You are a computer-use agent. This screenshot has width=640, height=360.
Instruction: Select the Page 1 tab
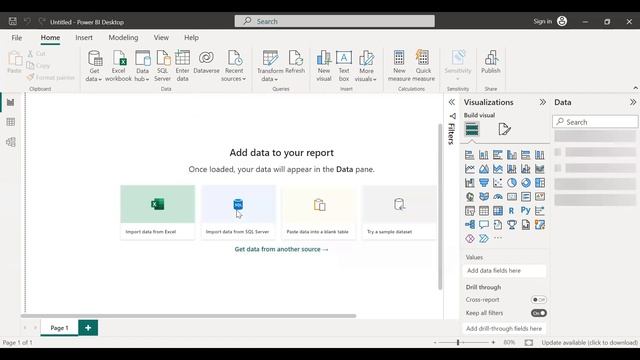59,328
